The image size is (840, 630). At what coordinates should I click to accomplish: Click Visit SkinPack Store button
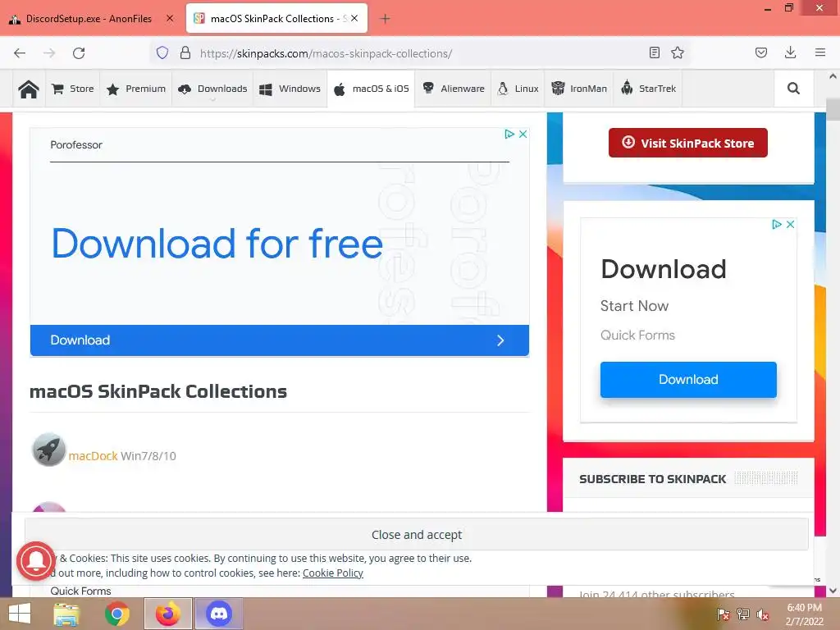tap(688, 143)
